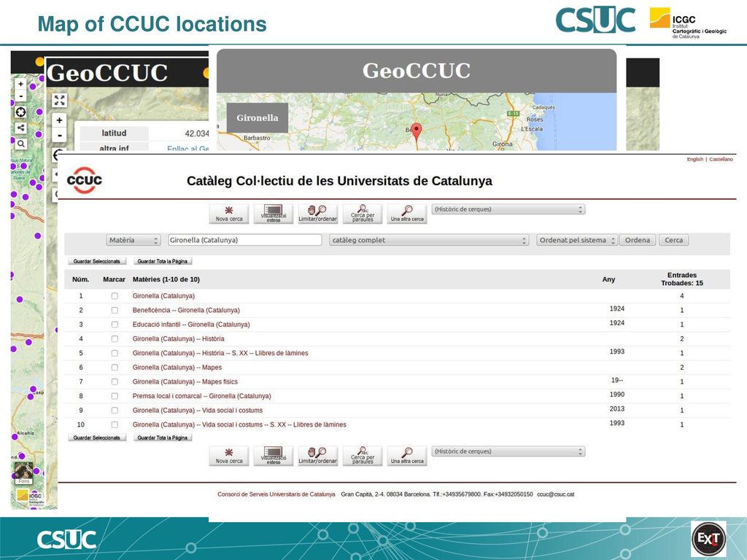Image resolution: width=747 pixels, height=560 pixels.
Task: Click the magnifier search icon on left map
Action: [21, 144]
